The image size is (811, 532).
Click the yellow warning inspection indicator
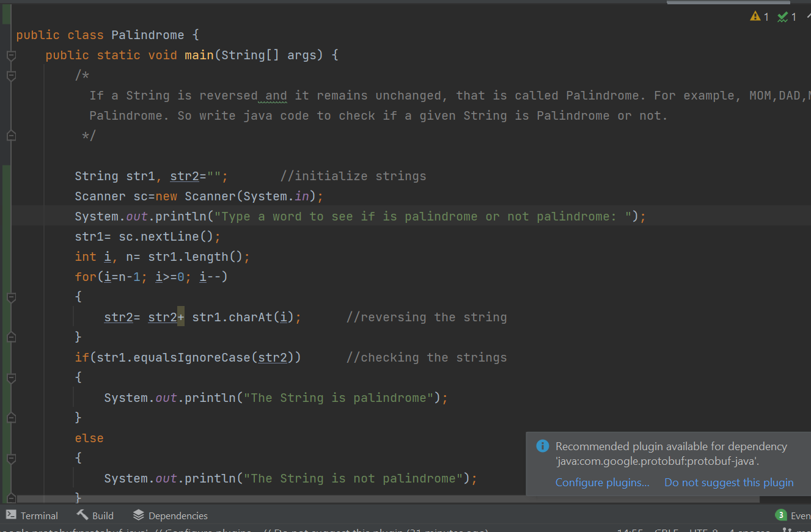[755, 16]
